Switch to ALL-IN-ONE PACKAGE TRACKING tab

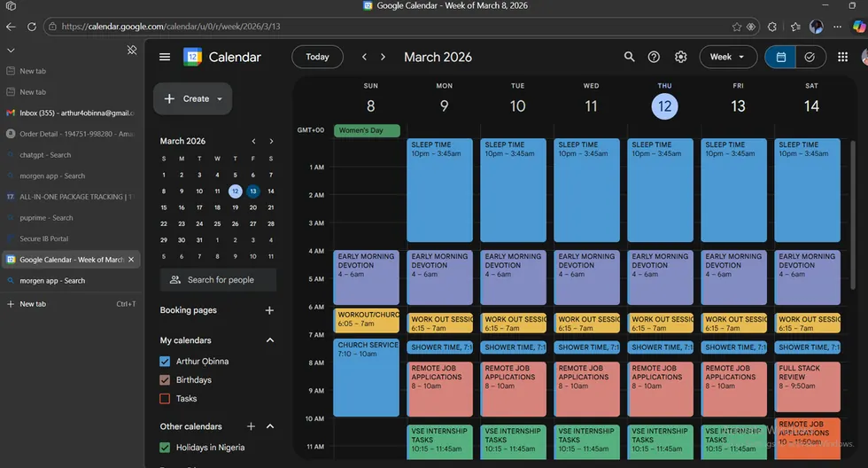70,197
